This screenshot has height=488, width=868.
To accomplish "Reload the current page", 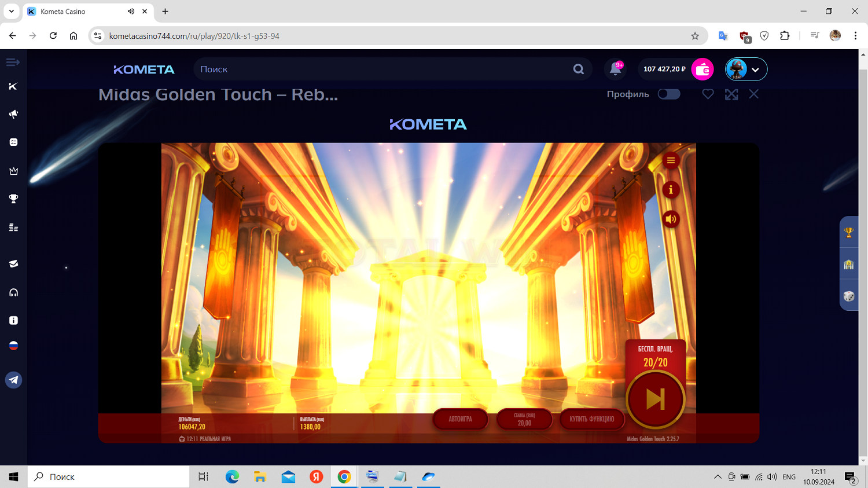I will pyautogui.click(x=53, y=36).
